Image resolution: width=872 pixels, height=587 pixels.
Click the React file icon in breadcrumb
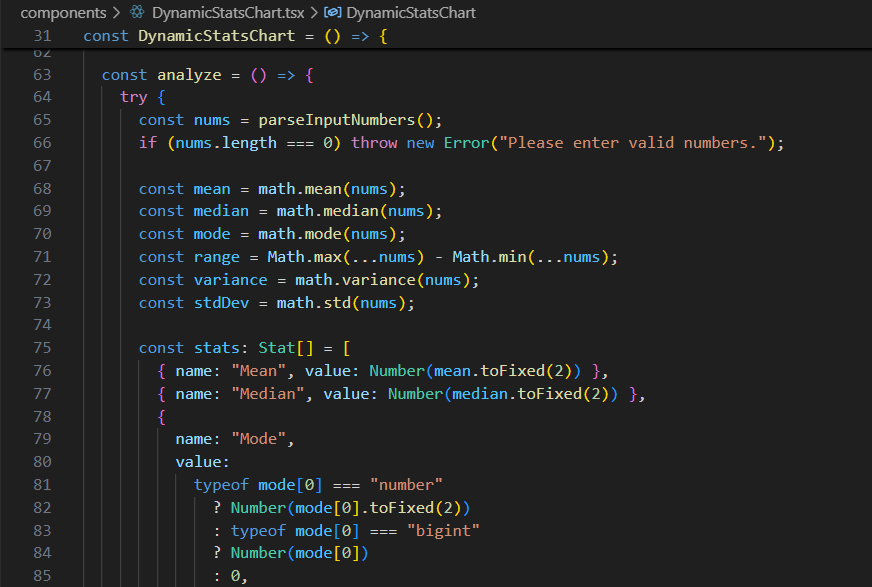point(137,12)
